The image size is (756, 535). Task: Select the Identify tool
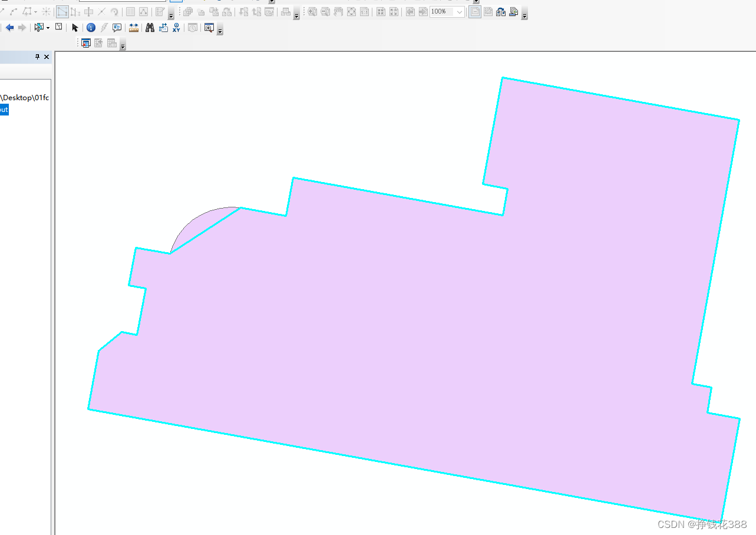pos(91,27)
